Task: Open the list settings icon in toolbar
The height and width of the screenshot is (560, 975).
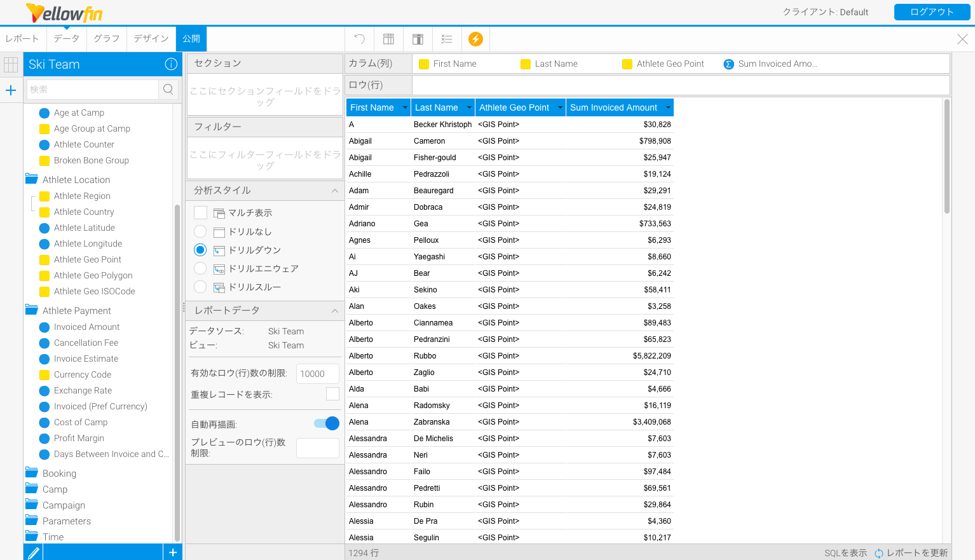Action: tap(447, 39)
